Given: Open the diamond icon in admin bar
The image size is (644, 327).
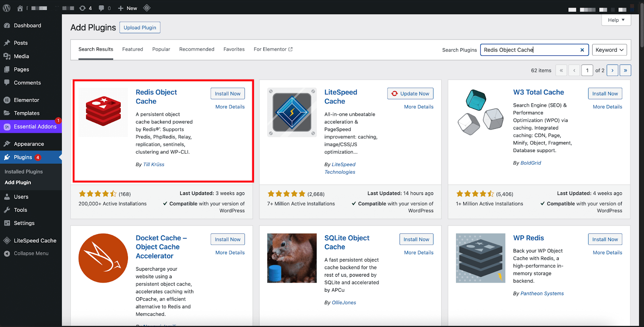Looking at the screenshot, I should (x=147, y=8).
